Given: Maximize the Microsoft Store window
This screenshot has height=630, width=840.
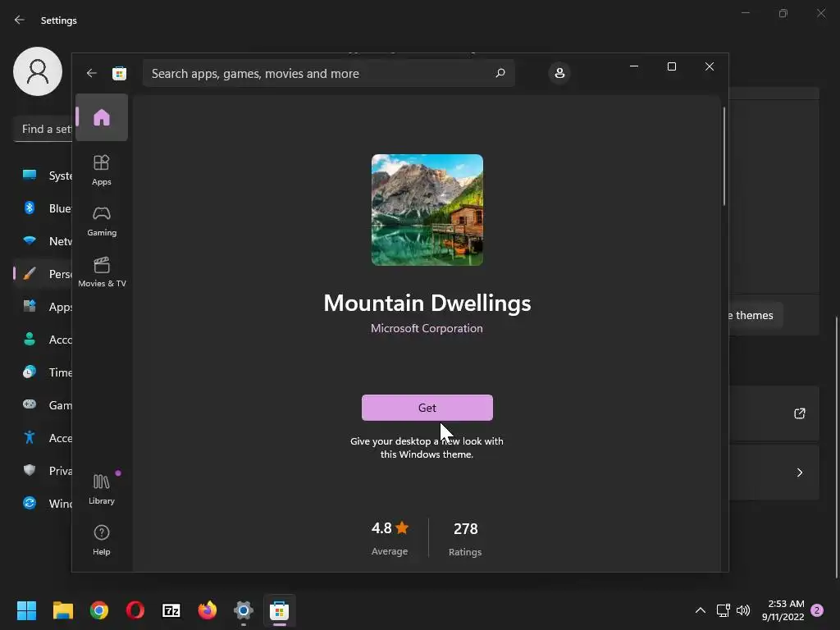Looking at the screenshot, I should pos(672,66).
